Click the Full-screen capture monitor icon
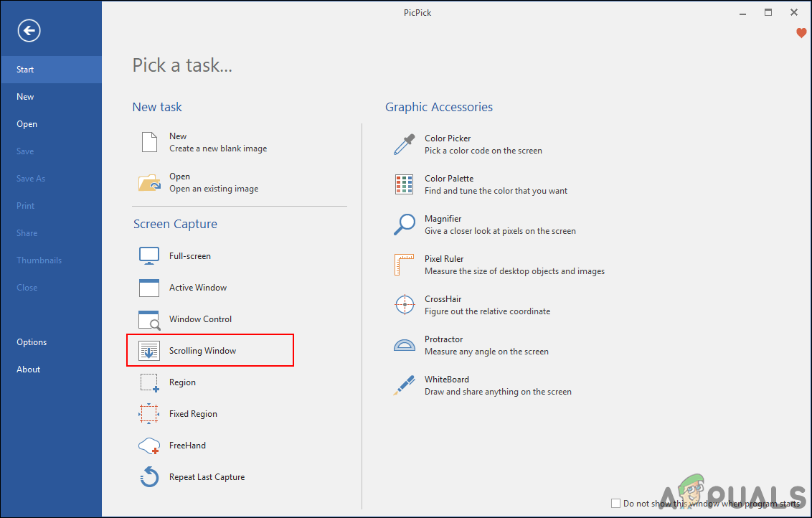The image size is (812, 518). point(149,256)
